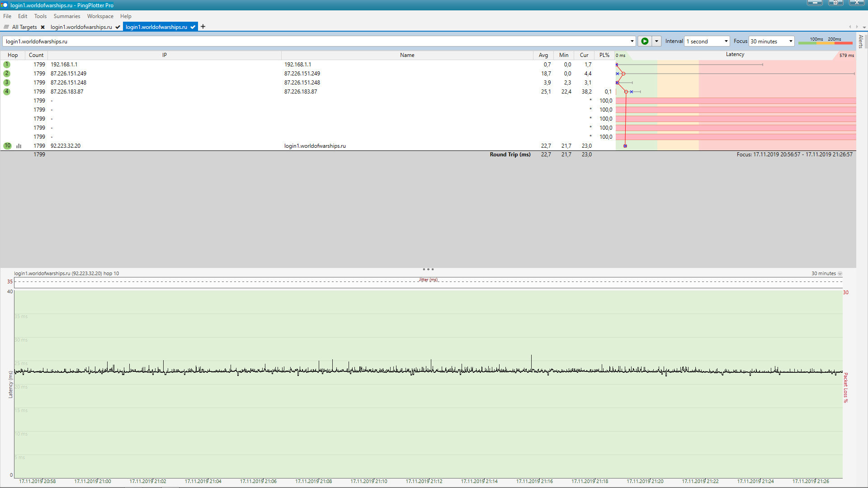868x488 pixels.
Task: Click the latency color scale legend bar
Action: coord(825,42)
